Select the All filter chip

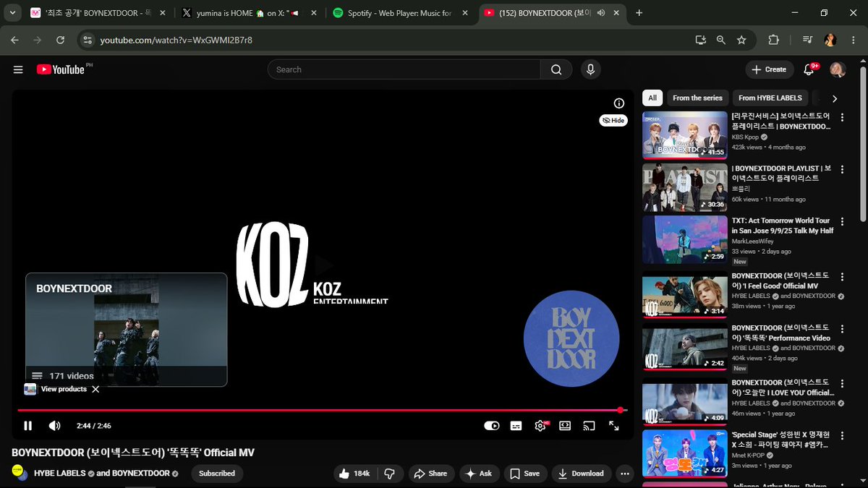[652, 98]
